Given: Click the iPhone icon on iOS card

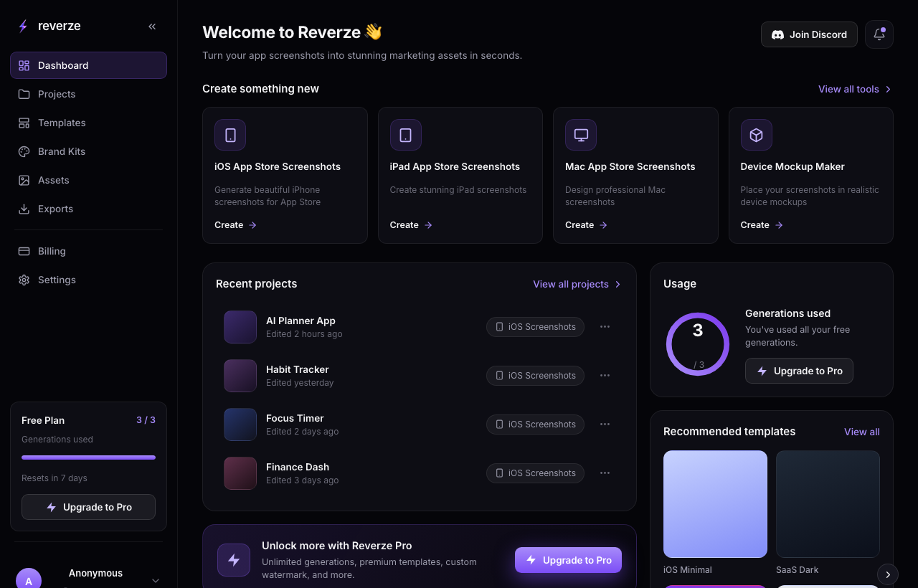Looking at the screenshot, I should [230, 135].
